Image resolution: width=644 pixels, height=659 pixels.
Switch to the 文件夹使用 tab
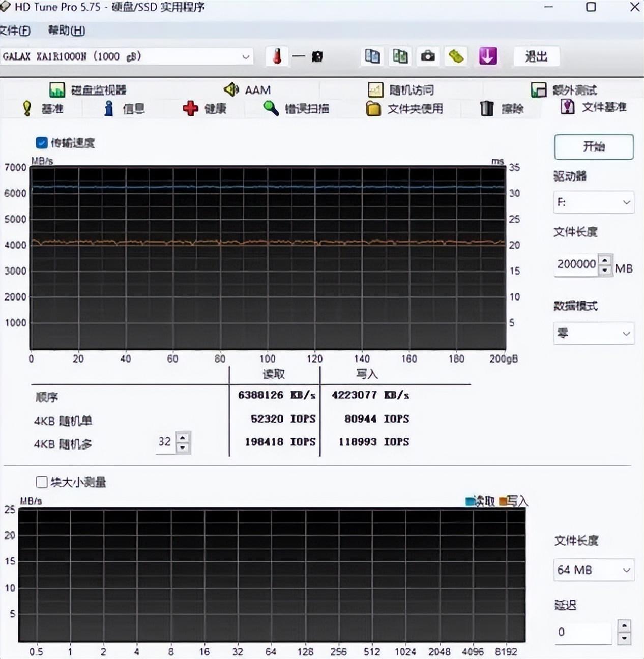(x=404, y=108)
